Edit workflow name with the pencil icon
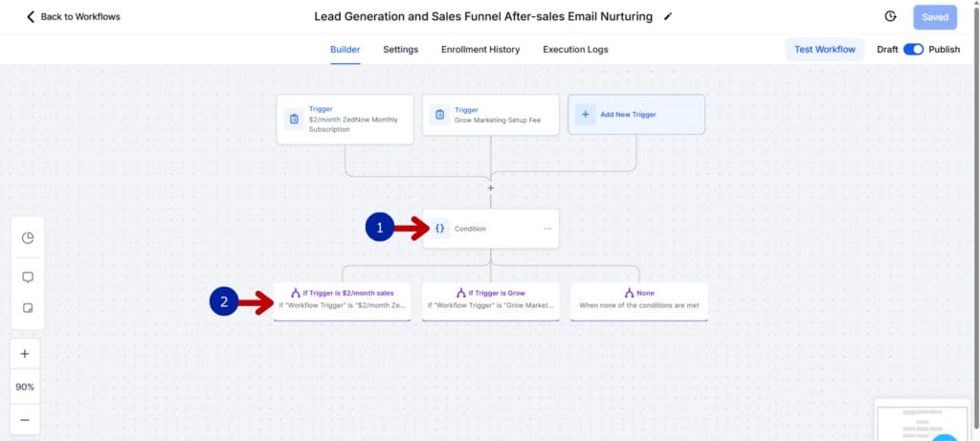Screen dimensions: 980x441 tap(667, 17)
